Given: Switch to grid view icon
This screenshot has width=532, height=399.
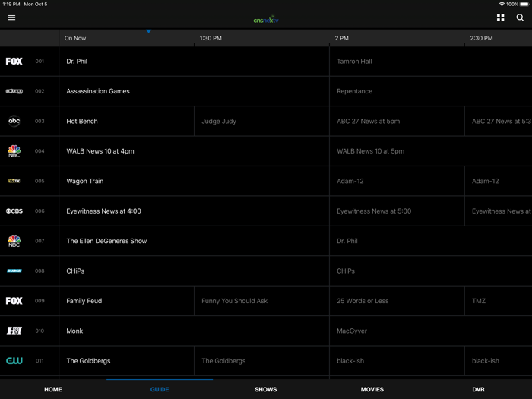Looking at the screenshot, I should pyautogui.click(x=500, y=17).
